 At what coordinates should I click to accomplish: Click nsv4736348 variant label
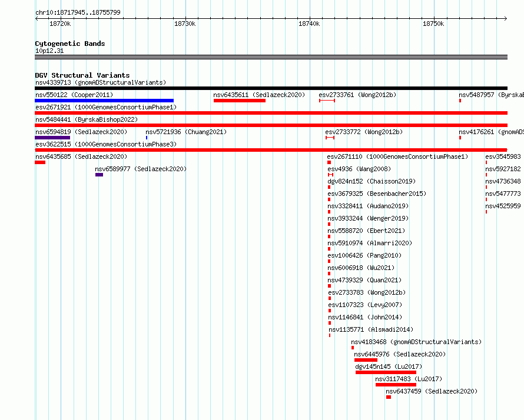click(x=503, y=181)
